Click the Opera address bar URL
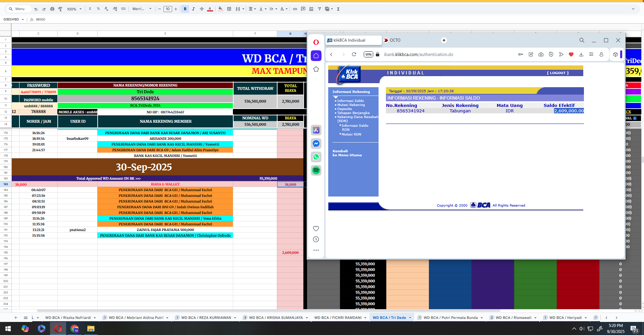 coord(418,54)
